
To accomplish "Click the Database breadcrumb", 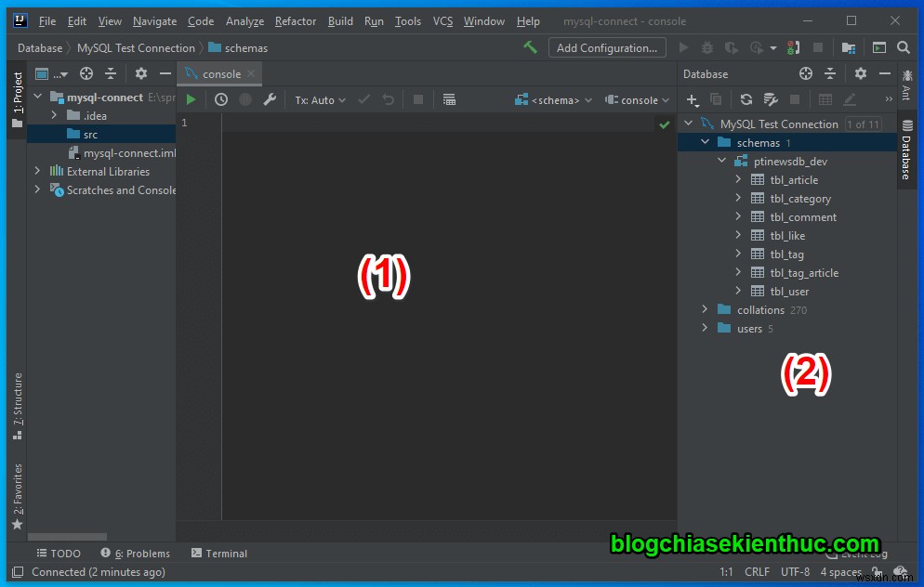I will pyautogui.click(x=39, y=47).
